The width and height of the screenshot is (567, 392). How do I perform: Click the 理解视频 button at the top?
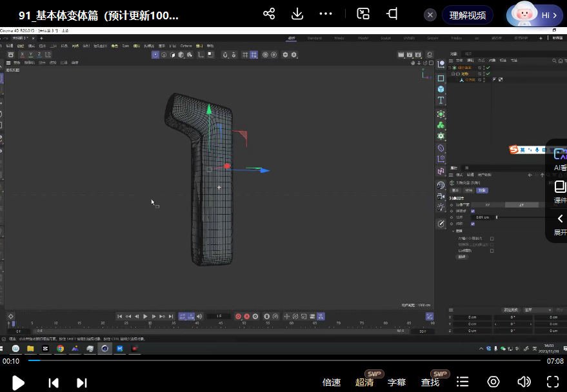(468, 15)
